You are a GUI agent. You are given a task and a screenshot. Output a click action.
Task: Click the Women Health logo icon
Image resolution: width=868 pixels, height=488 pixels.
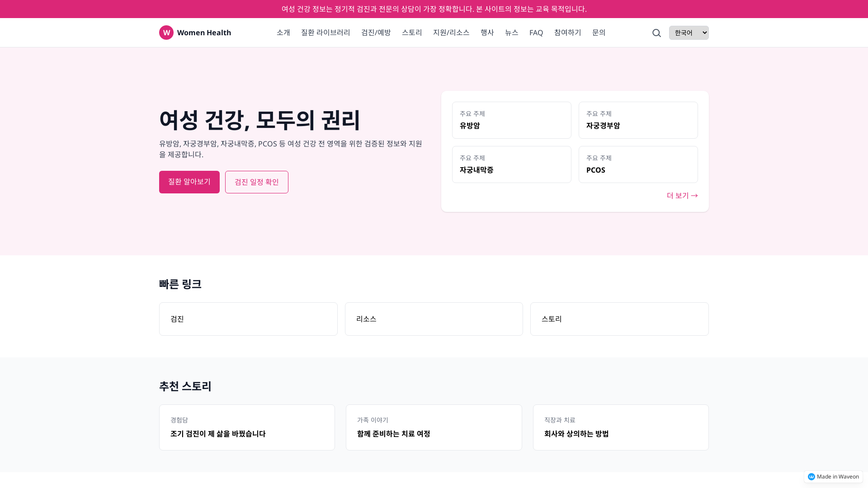tap(166, 33)
